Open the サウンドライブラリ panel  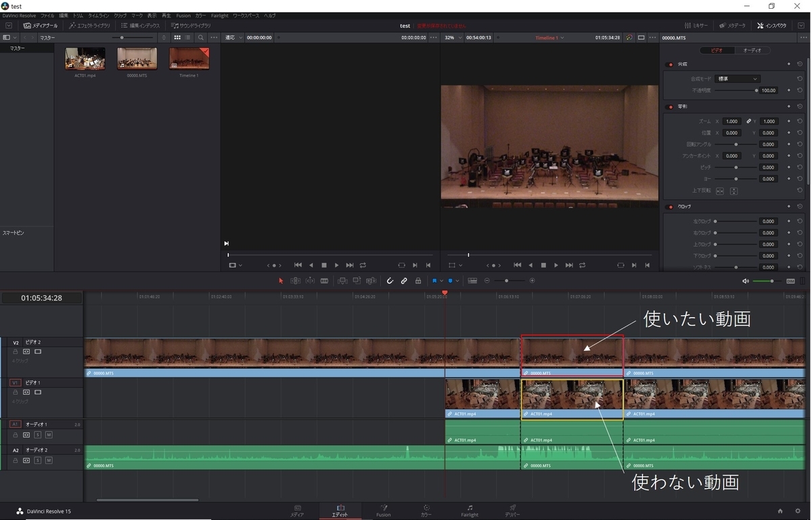(190, 26)
